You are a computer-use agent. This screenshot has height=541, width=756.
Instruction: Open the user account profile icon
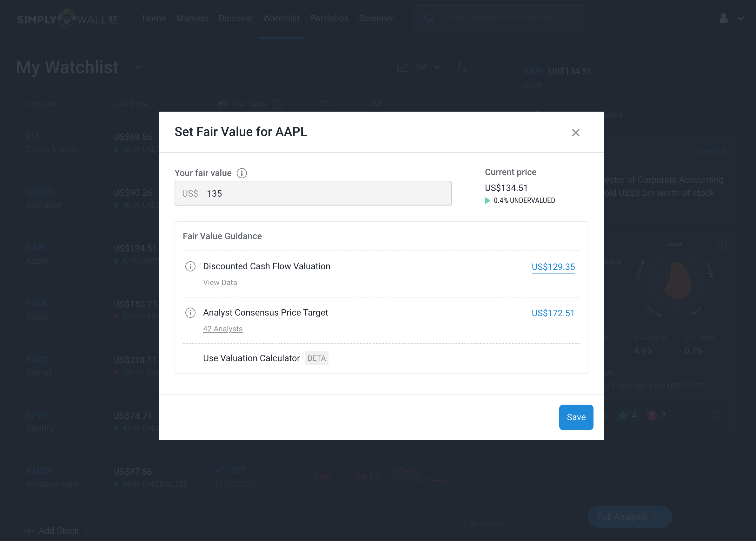click(x=723, y=18)
